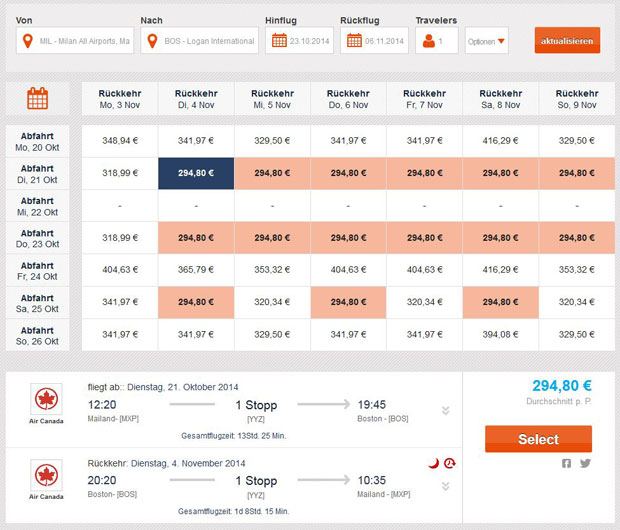
Task: Select the Rückkehr Mi, 5 Nov column header
Action: [x=272, y=98]
